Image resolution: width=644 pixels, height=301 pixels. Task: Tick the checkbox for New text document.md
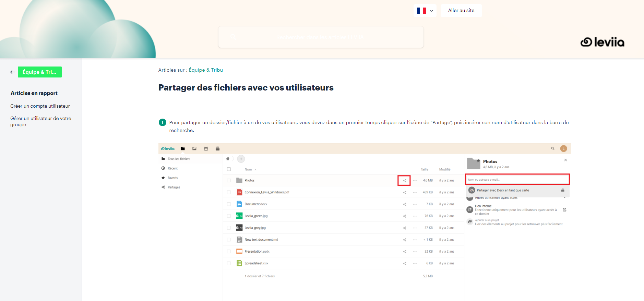[x=229, y=240]
